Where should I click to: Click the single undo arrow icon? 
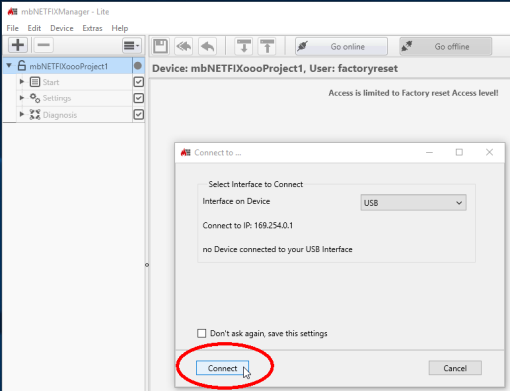point(207,46)
